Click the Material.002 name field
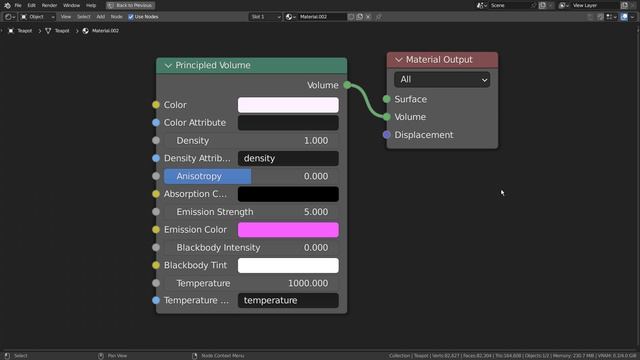This screenshot has height=360, width=640. [322, 17]
